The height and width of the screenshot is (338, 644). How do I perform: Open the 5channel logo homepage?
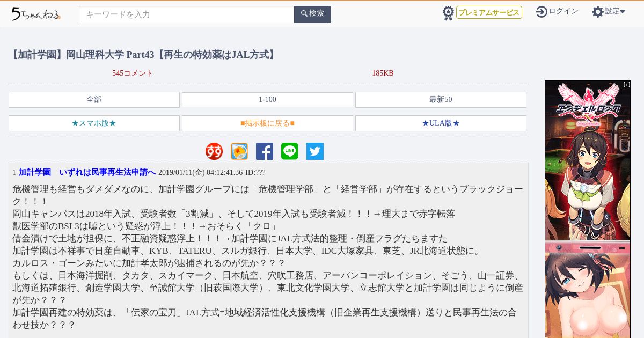tap(36, 14)
